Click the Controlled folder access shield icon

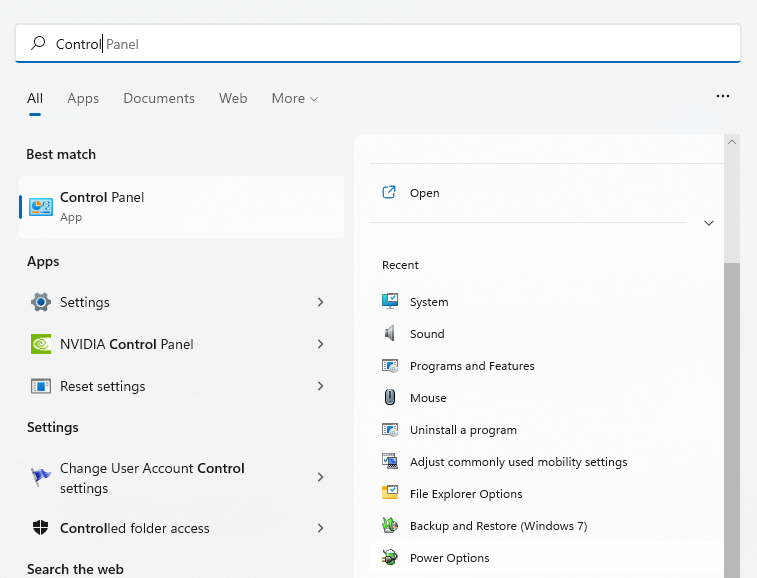pos(41,528)
